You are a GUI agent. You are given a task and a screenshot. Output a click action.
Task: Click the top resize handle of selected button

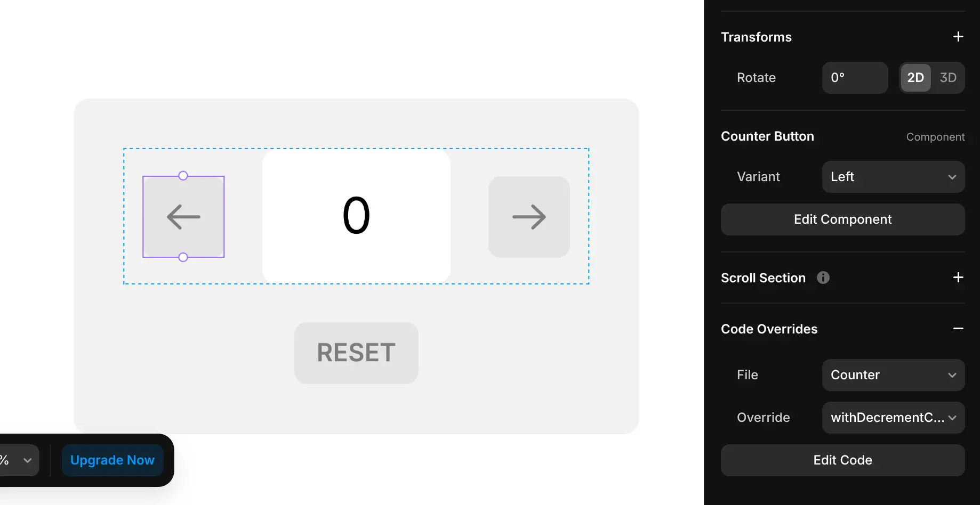[183, 176]
